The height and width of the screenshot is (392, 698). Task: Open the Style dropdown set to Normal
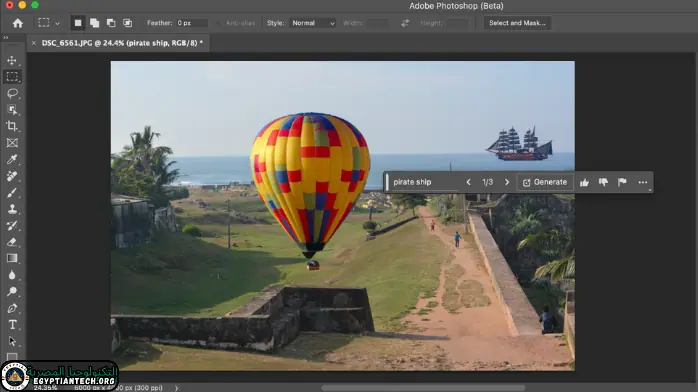[x=313, y=23]
